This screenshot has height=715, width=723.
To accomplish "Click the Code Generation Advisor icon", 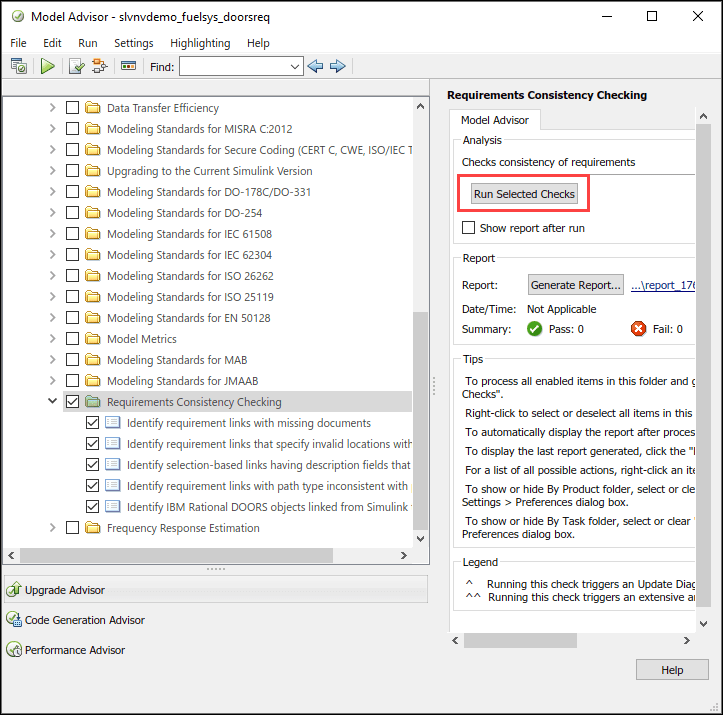I will [14, 620].
